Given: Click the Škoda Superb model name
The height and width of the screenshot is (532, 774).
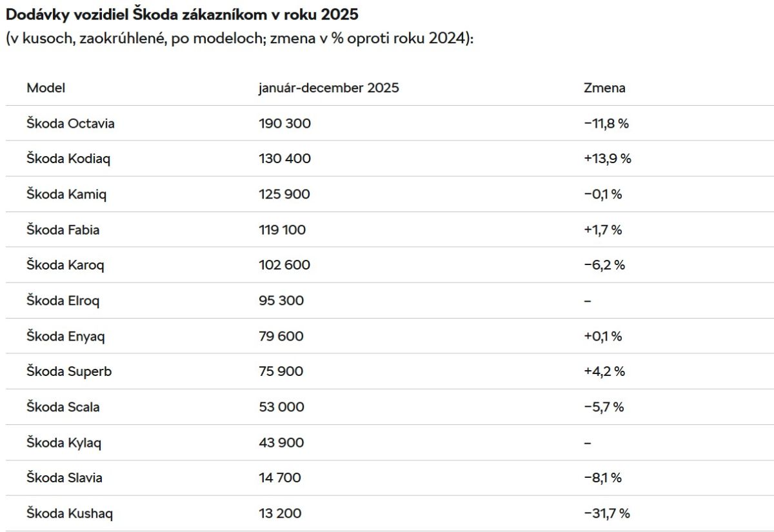Looking at the screenshot, I should tap(68, 371).
